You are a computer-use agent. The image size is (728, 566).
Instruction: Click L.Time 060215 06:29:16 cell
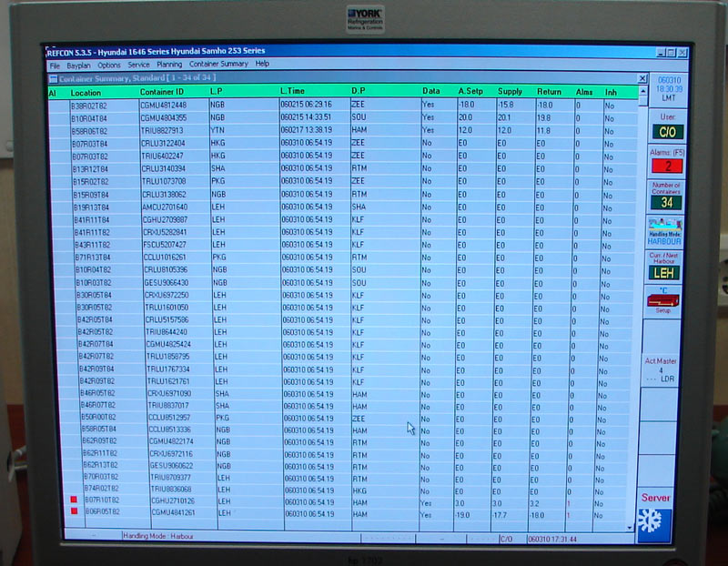(306, 105)
